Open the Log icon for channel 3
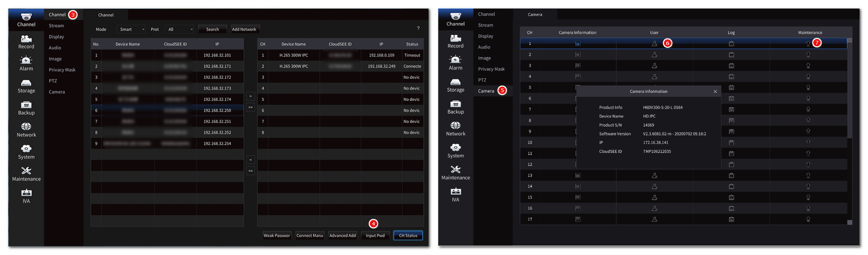 [731, 66]
